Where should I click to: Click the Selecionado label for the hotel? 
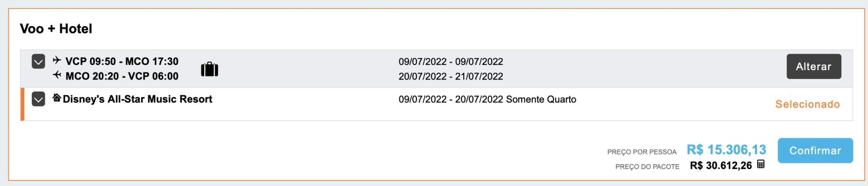tap(807, 104)
